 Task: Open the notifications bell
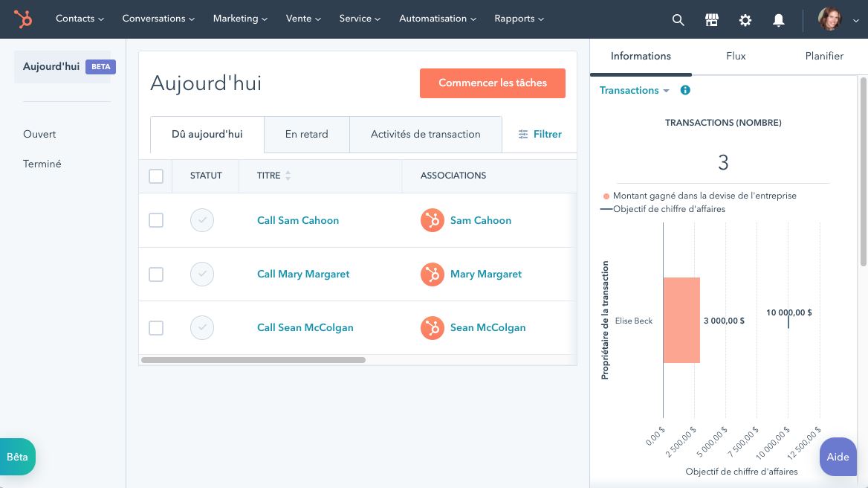779,20
